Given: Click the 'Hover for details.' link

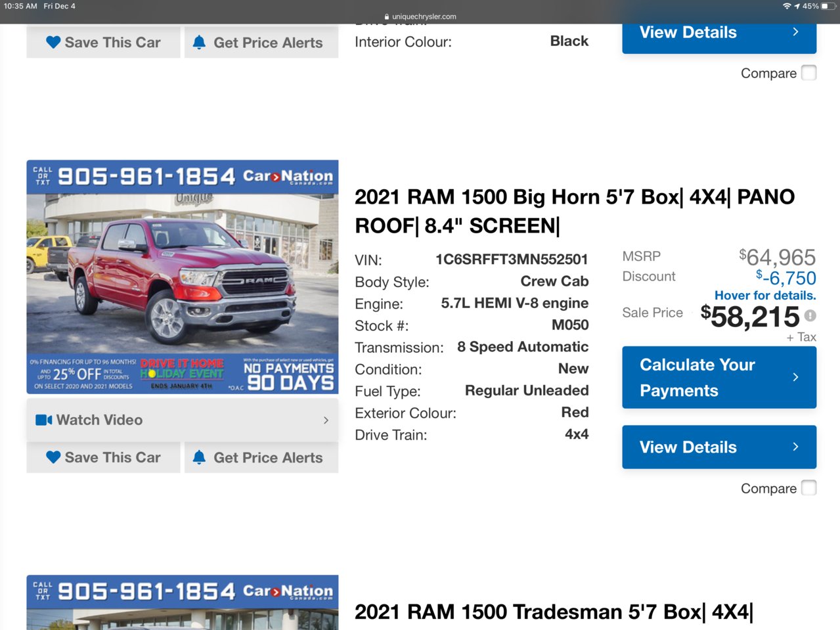Looking at the screenshot, I should click(x=765, y=296).
